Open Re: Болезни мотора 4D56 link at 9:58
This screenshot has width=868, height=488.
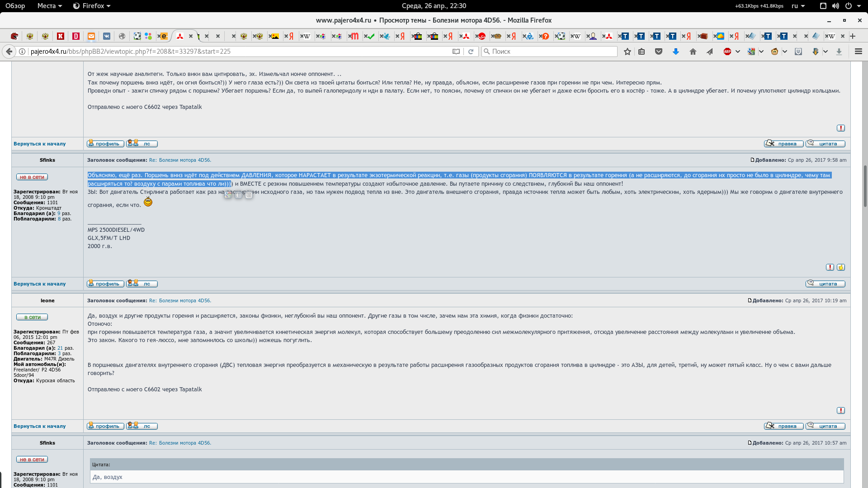click(x=180, y=160)
